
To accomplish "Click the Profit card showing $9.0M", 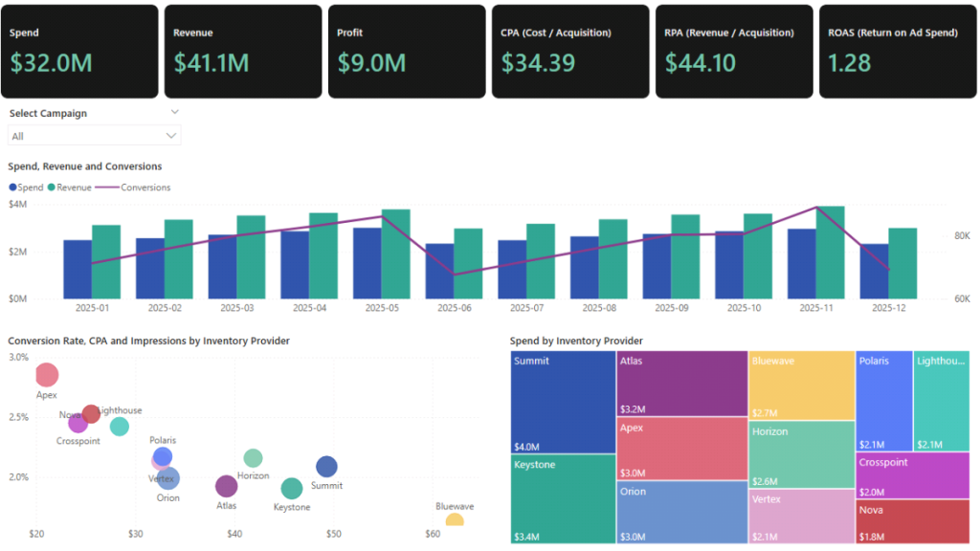I will (406, 51).
